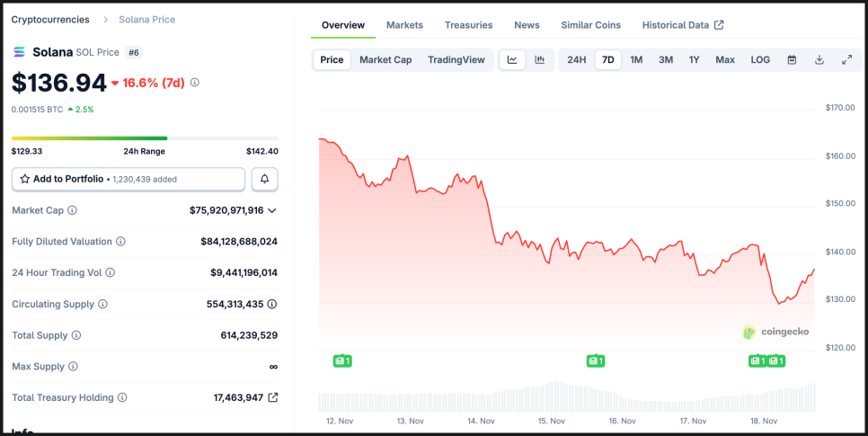This screenshot has width=868, height=436.
Task: Click the Circulating Supply details icon
Action: coord(272,304)
